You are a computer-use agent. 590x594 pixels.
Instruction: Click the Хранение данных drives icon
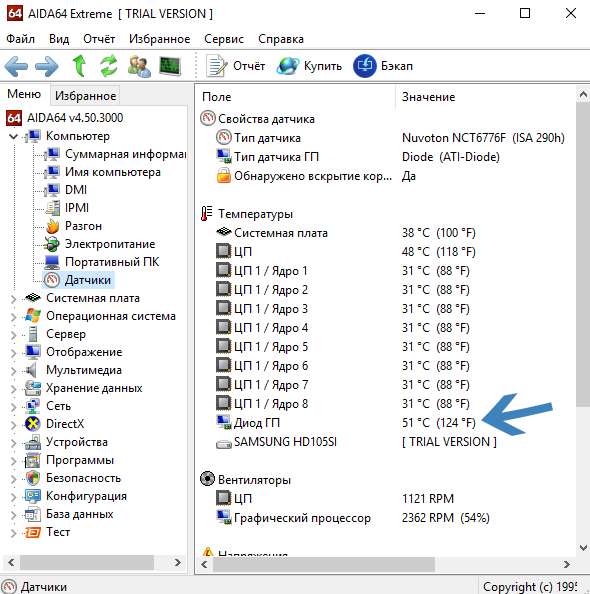click(33, 388)
